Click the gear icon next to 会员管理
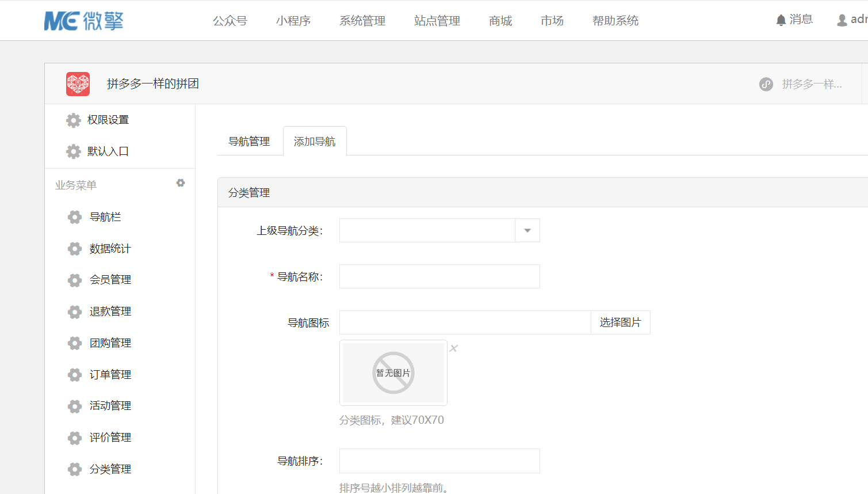Screen dimensions: 868x494 [x=75, y=280]
